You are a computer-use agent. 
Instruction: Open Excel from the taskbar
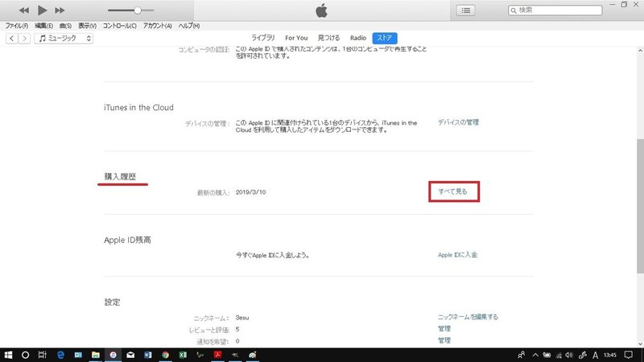[x=183, y=355]
